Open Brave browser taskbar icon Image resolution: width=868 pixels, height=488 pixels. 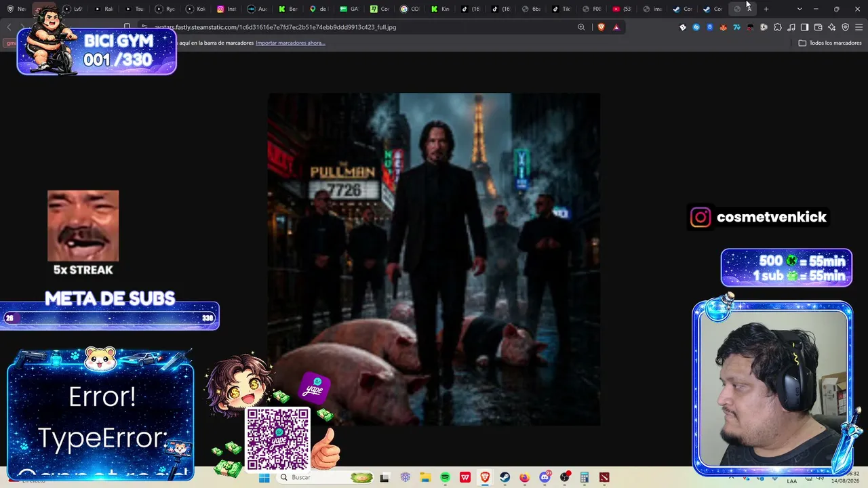485,477
